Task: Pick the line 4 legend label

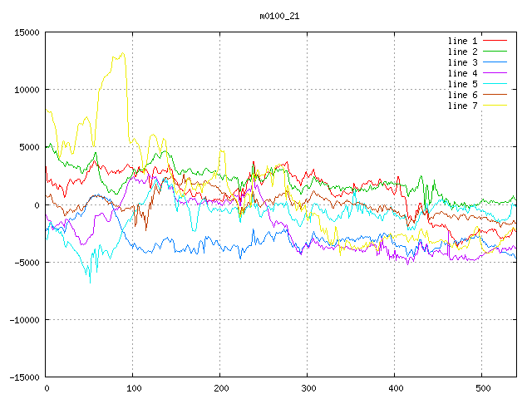Action: pos(463,73)
